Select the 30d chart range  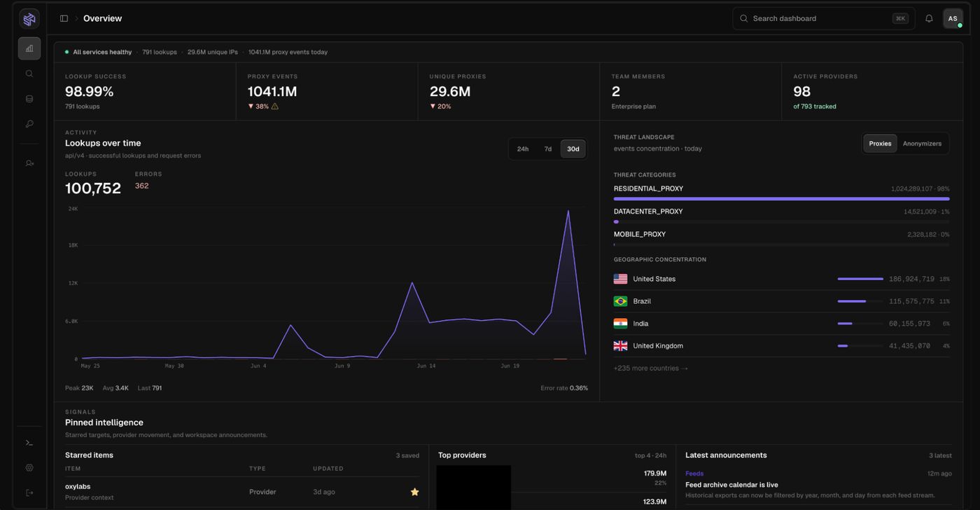point(573,149)
